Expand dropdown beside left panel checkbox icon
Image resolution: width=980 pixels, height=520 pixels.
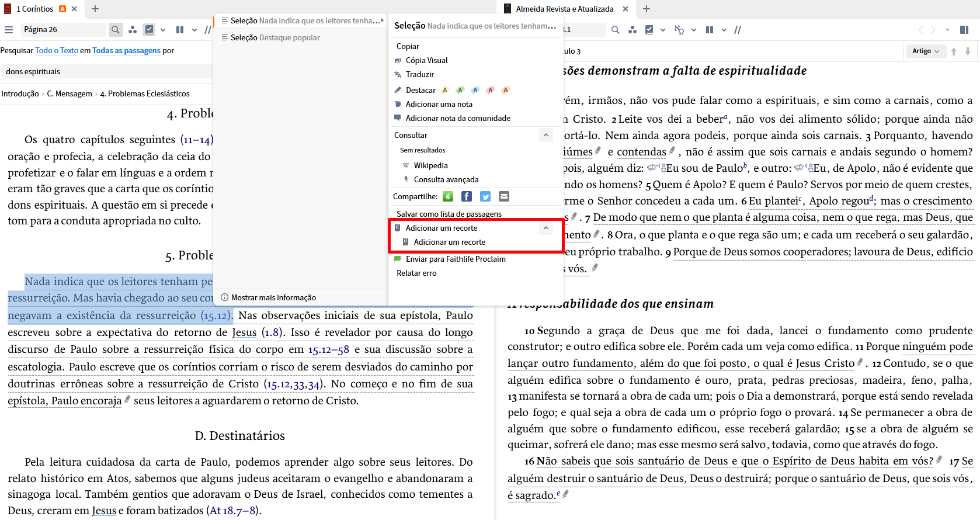click(163, 30)
